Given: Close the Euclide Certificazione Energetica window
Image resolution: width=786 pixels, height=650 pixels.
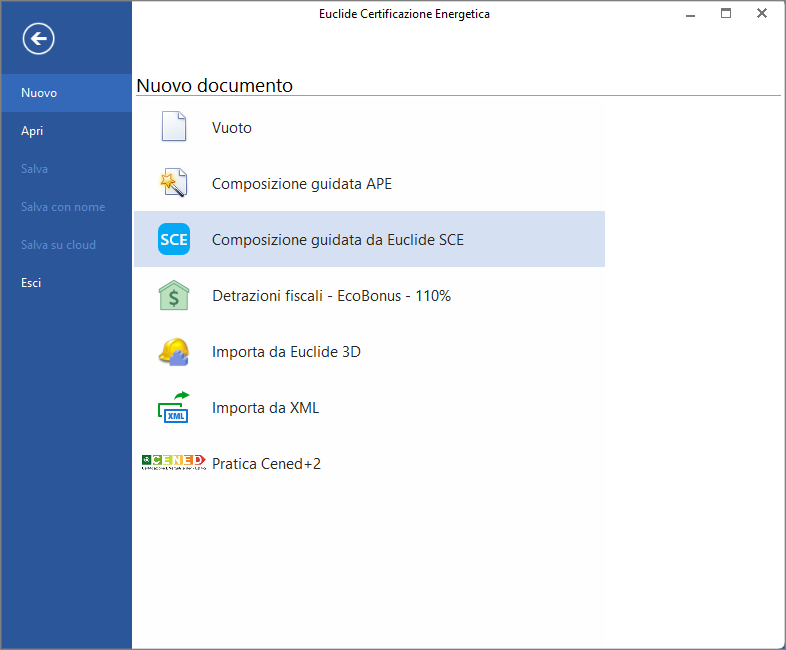Looking at the screenshot, I should (x=762, y=14).
